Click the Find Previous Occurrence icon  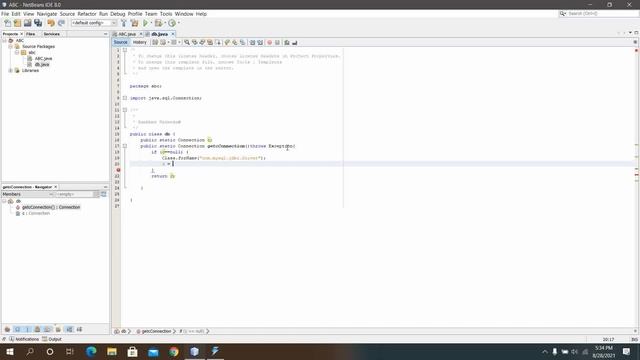195,42
